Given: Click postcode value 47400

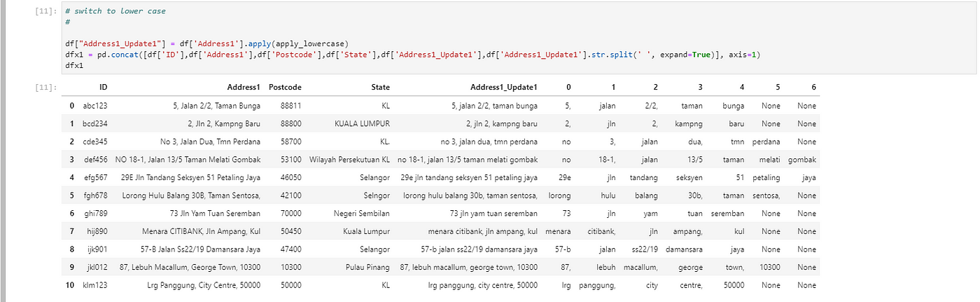Looking at the screenshot, I should (x=290, y=249).
